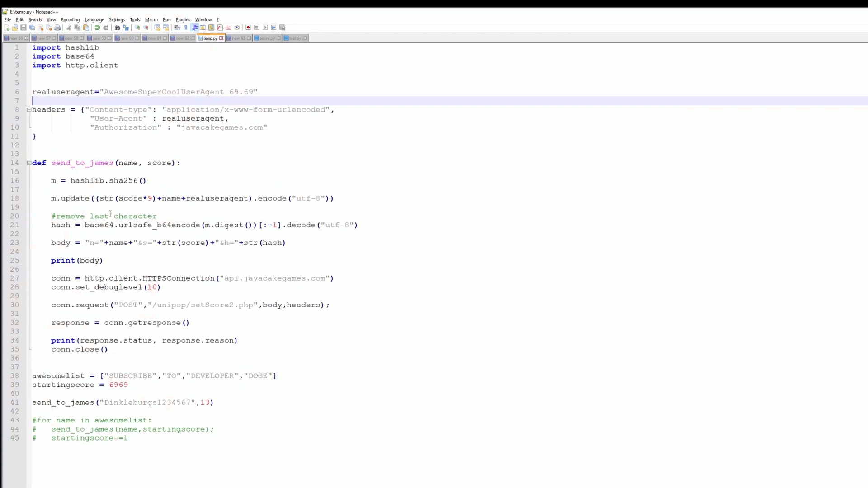Screen dimensions: 868x488
Task: Switch to the new 59 tab
Action: [99, 38]
